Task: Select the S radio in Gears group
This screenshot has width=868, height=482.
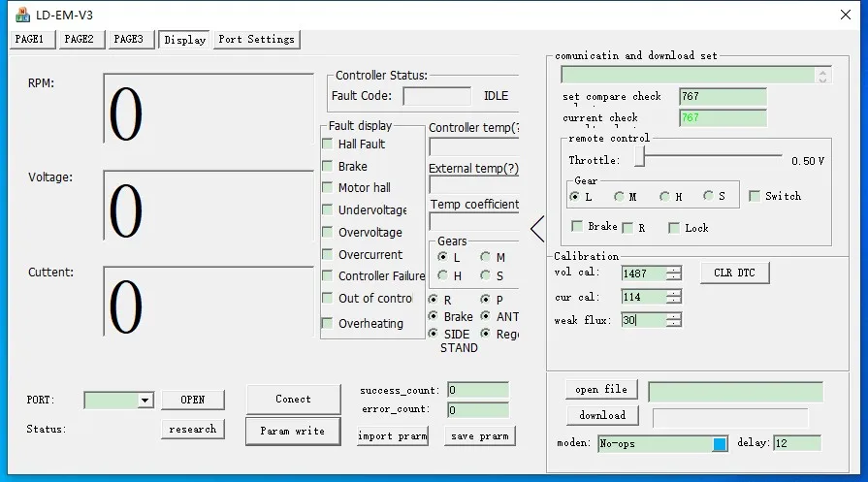Action: point(486,275)
